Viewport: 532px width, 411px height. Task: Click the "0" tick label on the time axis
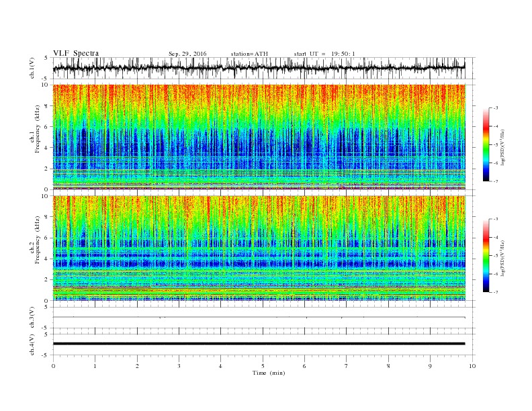53,366
